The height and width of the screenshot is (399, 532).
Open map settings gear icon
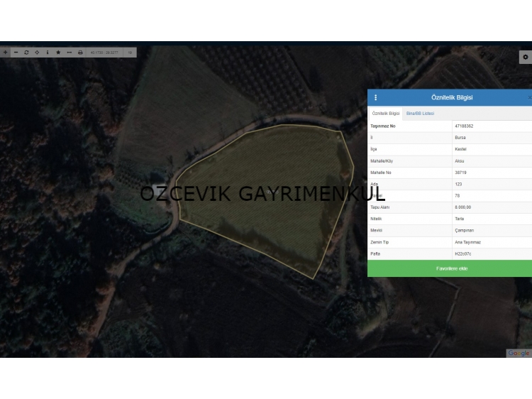pos(525,57)
